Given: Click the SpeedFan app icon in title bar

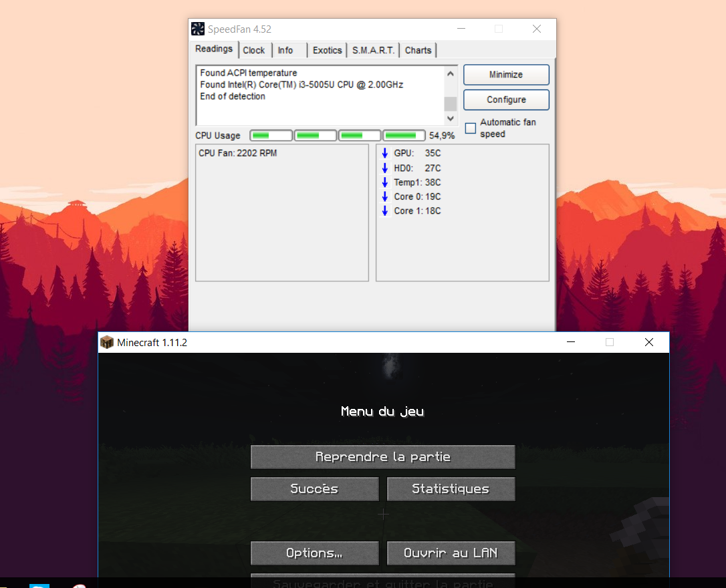Looking at the screenshot, I should click(x=198, y=29).
